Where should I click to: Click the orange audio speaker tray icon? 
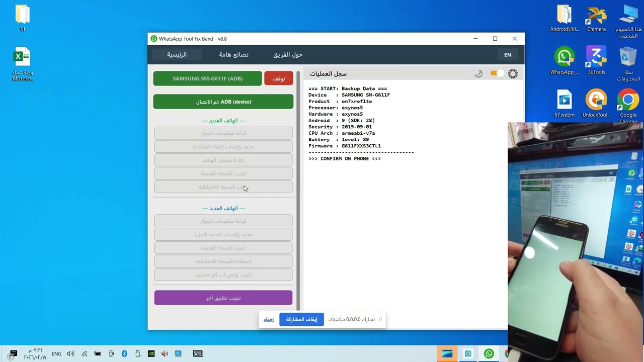pos(165,354)
